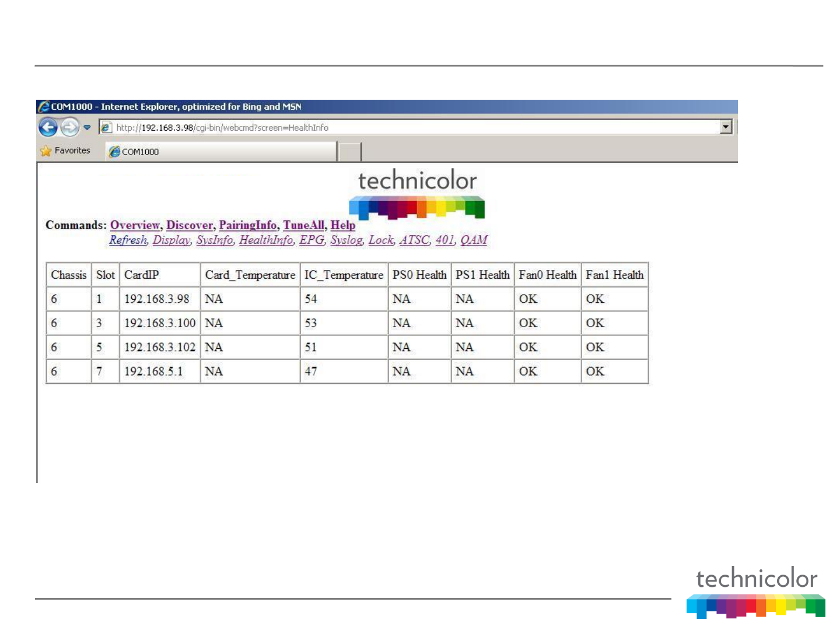The width and height of the screenshot is (840, 630).
Task: Click the IC temperature value 51
Action: pyautogui.click(x=344, y=347)
